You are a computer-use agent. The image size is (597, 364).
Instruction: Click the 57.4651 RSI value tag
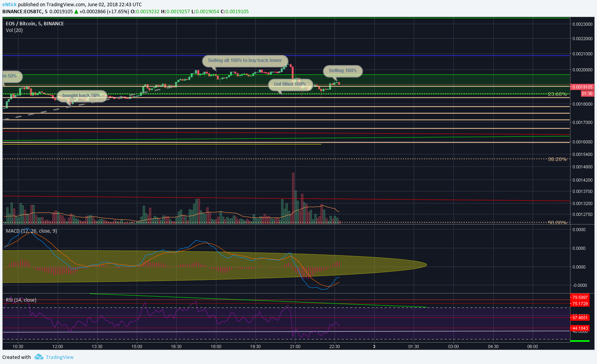(x=580, y=318)
